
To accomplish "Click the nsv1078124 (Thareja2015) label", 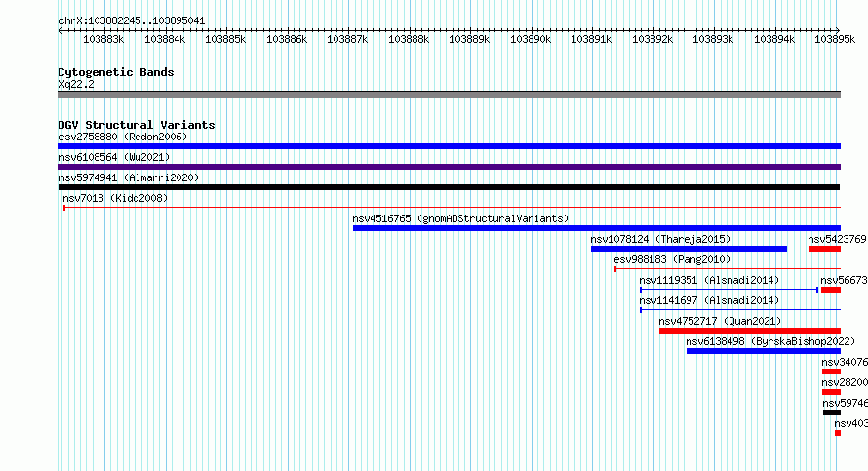I will 660,239.
